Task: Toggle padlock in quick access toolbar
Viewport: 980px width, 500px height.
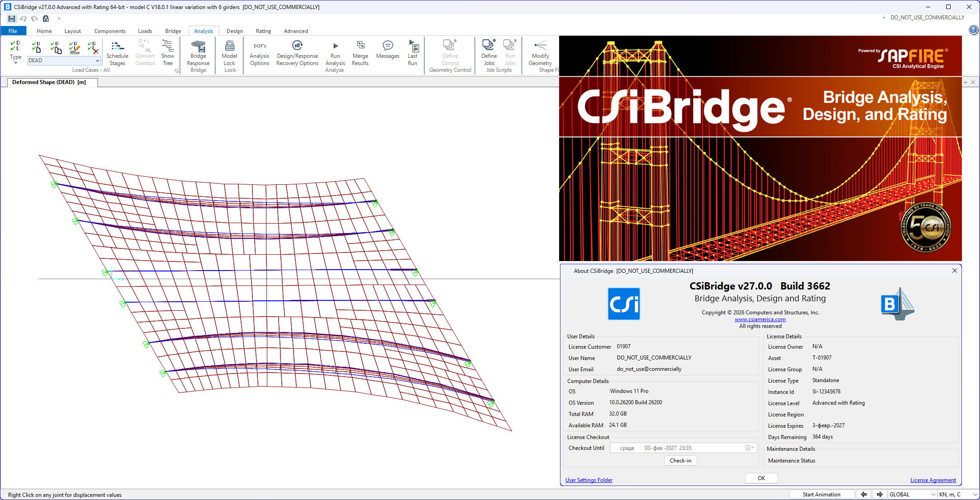Action: point(46,19)
